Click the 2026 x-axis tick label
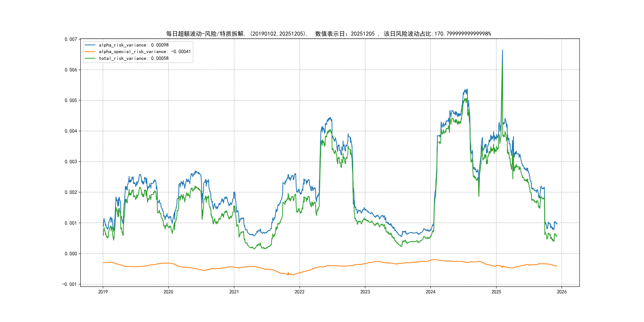Image resolution: width=644 pixels, height=322 pixels. 562,292
